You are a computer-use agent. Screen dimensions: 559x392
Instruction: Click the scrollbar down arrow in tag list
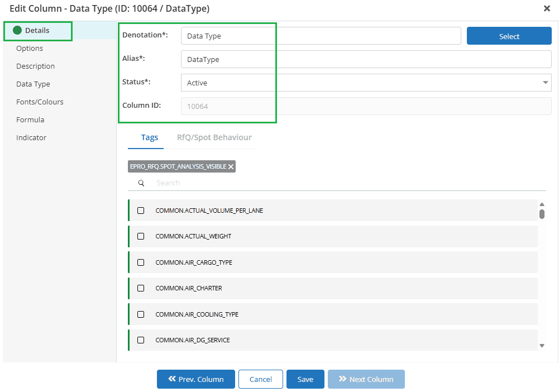542,345
